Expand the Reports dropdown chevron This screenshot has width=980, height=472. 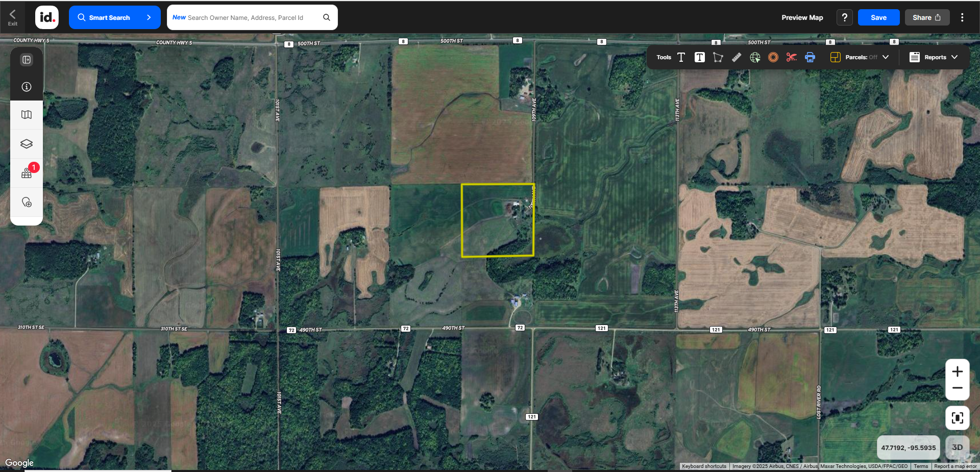point(954,57)
